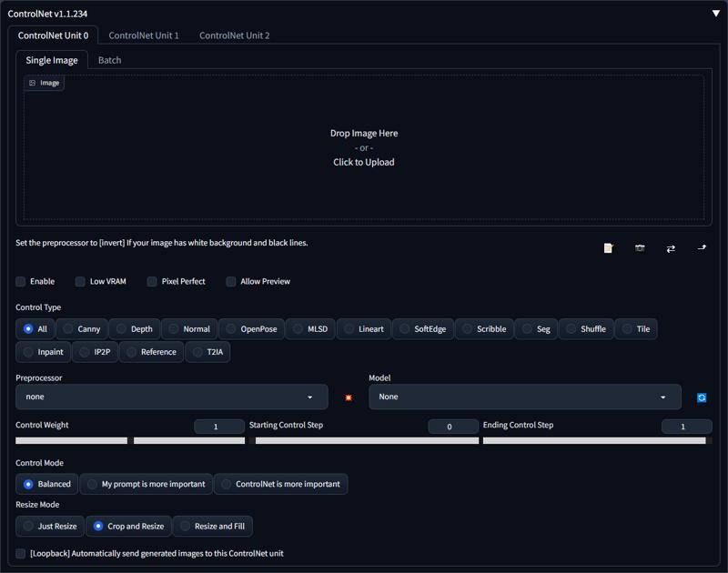728x573 pixels.
Task: Switch to ControlNet Unit 1 tab
Action: coord(144,35)
